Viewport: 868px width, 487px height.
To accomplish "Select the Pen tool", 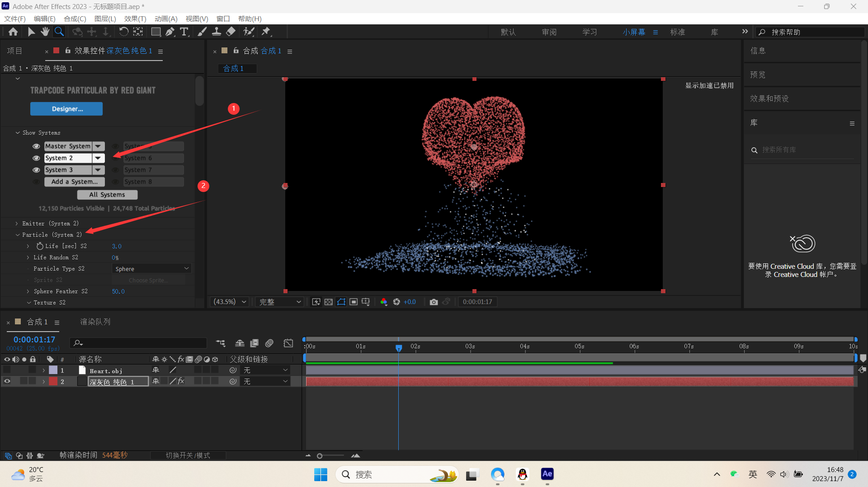I will coord(170,32).
